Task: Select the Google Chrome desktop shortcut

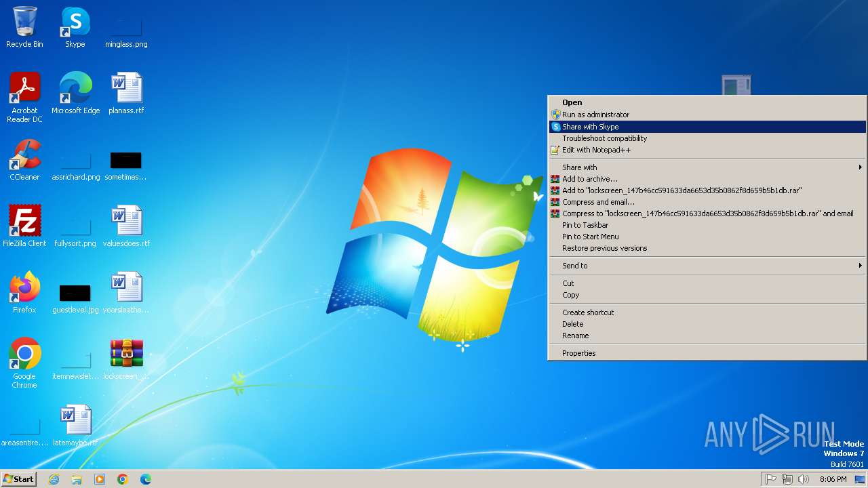Action: [24, 363]
